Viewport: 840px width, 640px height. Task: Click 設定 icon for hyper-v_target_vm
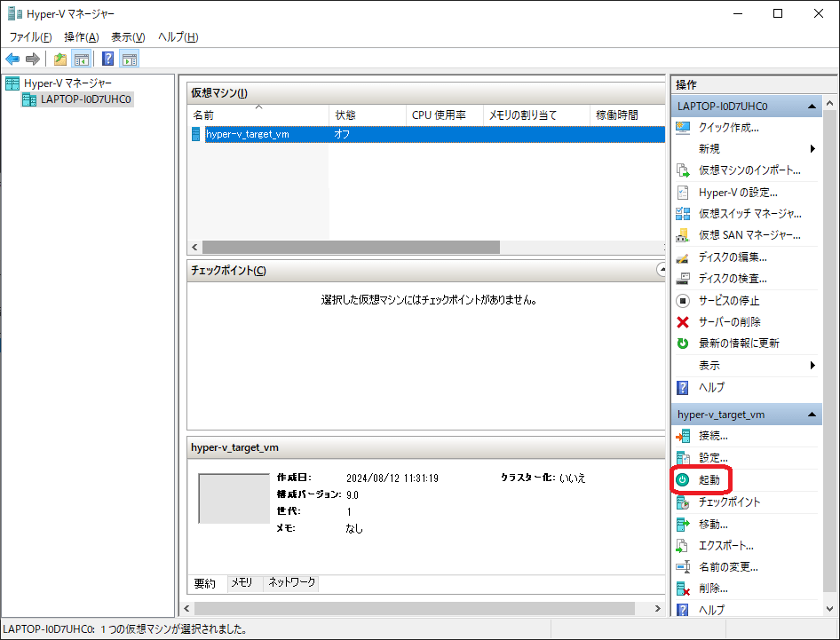click(683, 458)
